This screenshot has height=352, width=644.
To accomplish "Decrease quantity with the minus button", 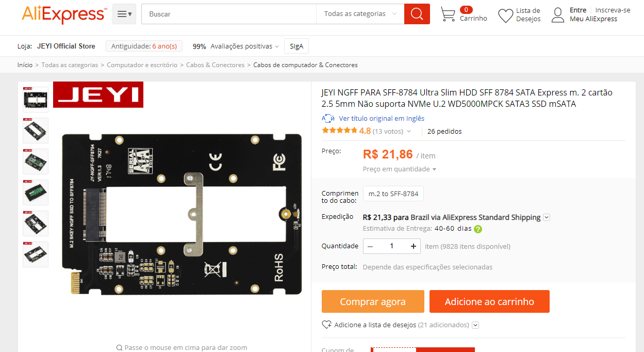I will [x=370, y=246].
